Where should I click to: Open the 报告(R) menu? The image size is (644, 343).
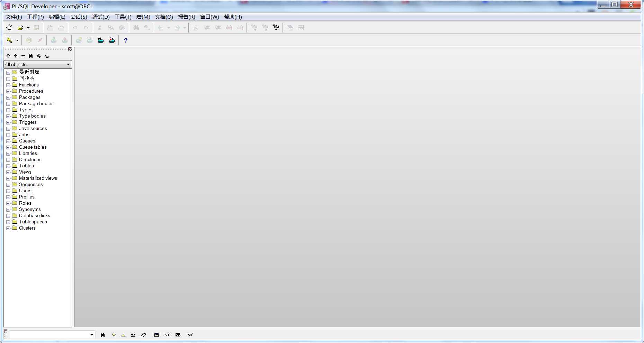[x=186, y=17]
